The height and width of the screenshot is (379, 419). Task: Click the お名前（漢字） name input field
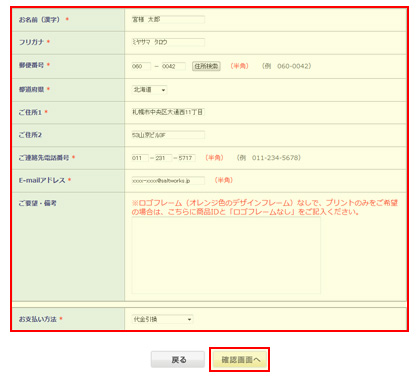pyautogui.click(x=168, y=20)
